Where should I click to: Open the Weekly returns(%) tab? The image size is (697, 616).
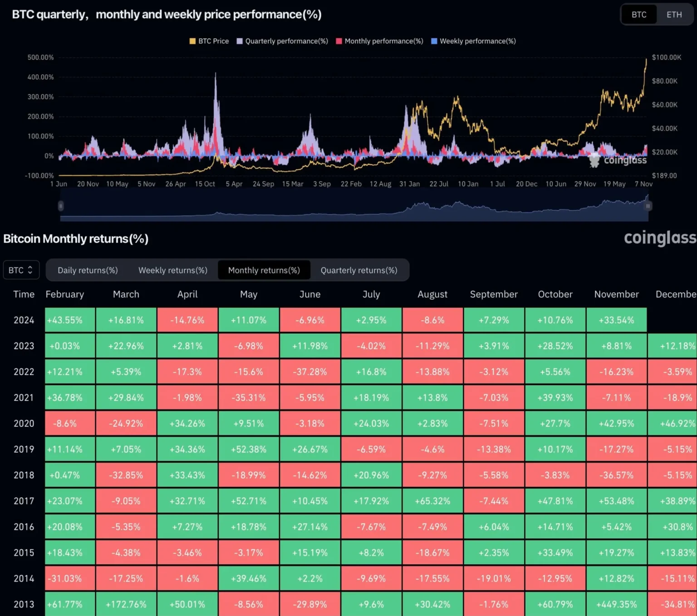pyautogui.click(x=173, y=270)
